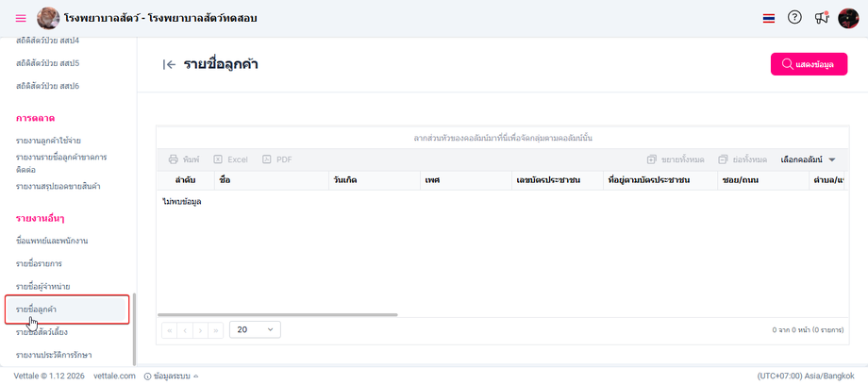This screenshot has width=868, height=385.
Task: Open รายงานรายชื่อลูกค้าขาดการติดต่อ in sidebar
Action: pyautogui.click(x=61, y=163)
